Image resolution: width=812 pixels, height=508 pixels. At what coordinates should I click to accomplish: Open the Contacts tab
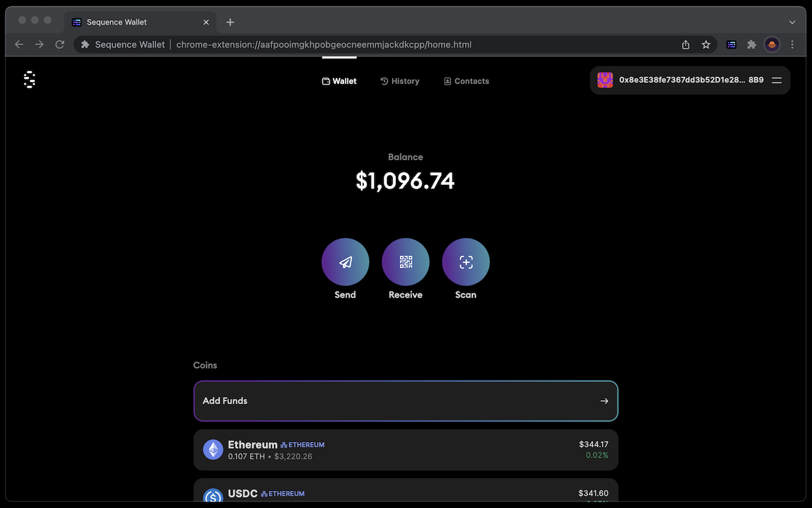pos(466,81)
